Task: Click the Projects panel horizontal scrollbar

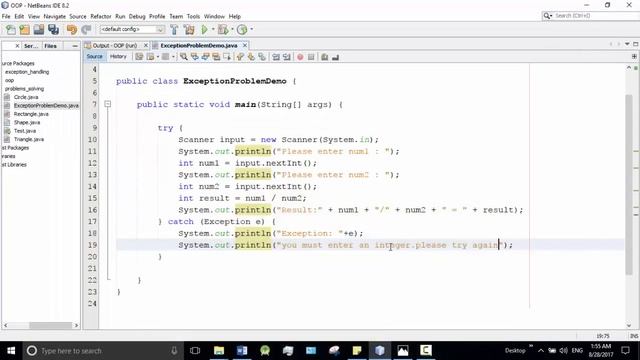Action: click(51, 325)
